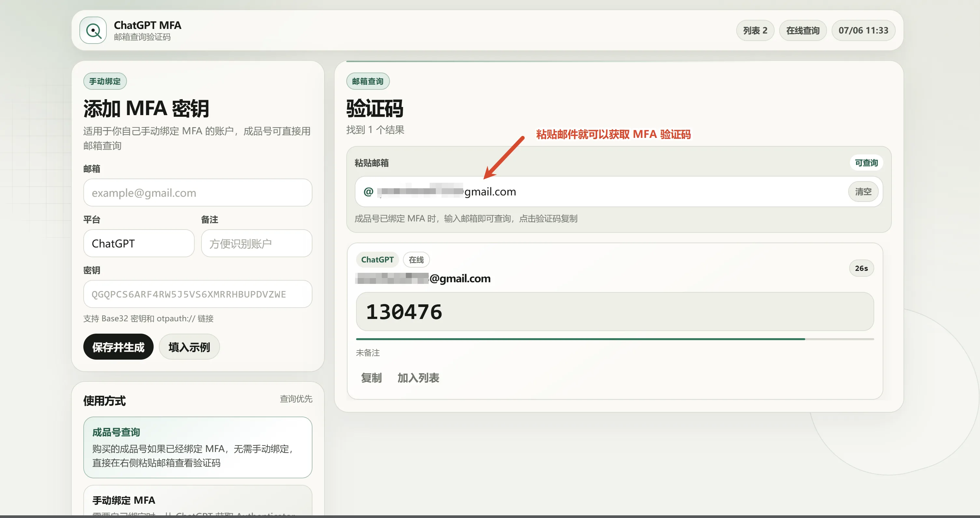Click the ChatGPT platform tag on result
Viewport: 980px width, 518px height.
pyautogui.click(x=378, y=259)
